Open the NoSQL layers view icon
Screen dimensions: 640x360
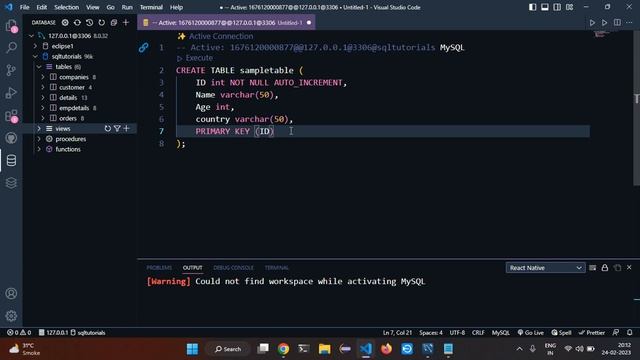[11, 182]
